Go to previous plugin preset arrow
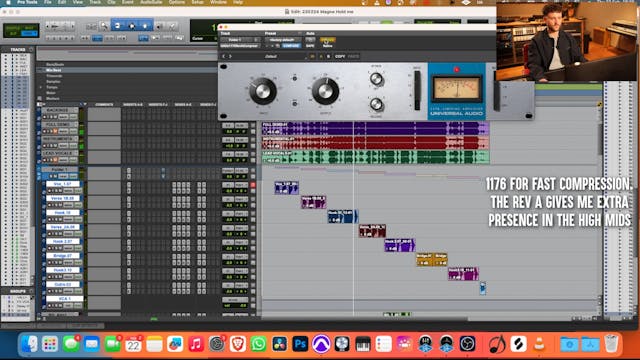640x360 pixels. coord(223,56)
